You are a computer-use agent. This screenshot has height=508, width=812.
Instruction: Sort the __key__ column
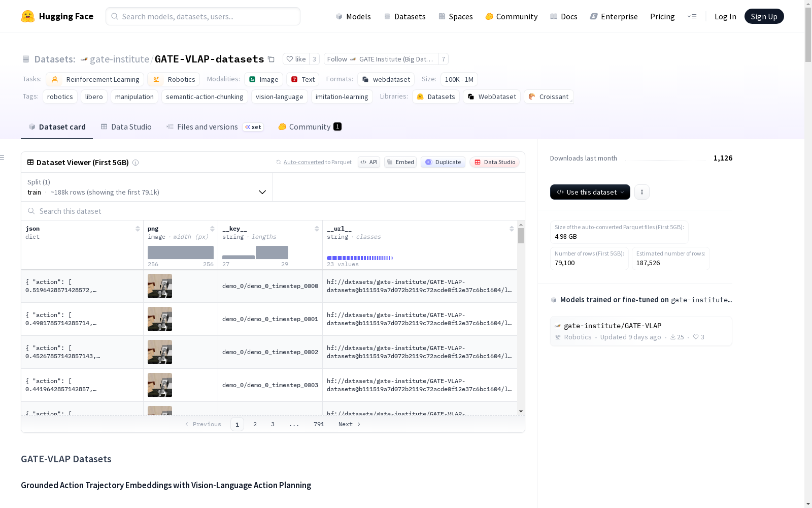(x=317, y=229)
